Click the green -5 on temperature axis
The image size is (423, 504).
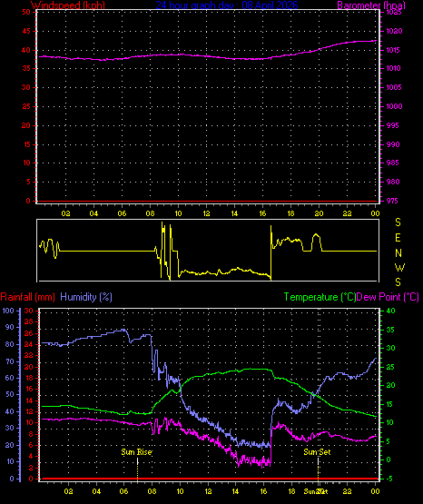click(390, 479)
